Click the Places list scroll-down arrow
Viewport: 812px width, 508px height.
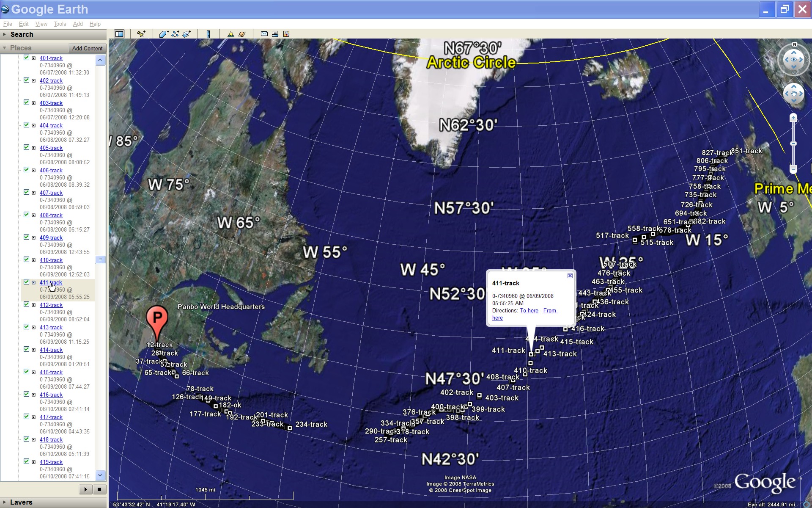click(100, 475)
